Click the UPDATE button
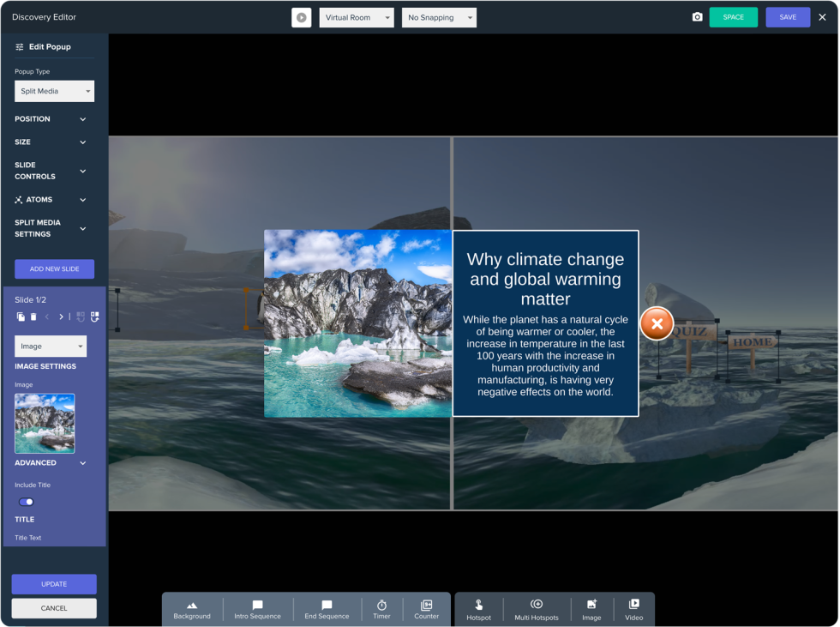 [54, 584]
